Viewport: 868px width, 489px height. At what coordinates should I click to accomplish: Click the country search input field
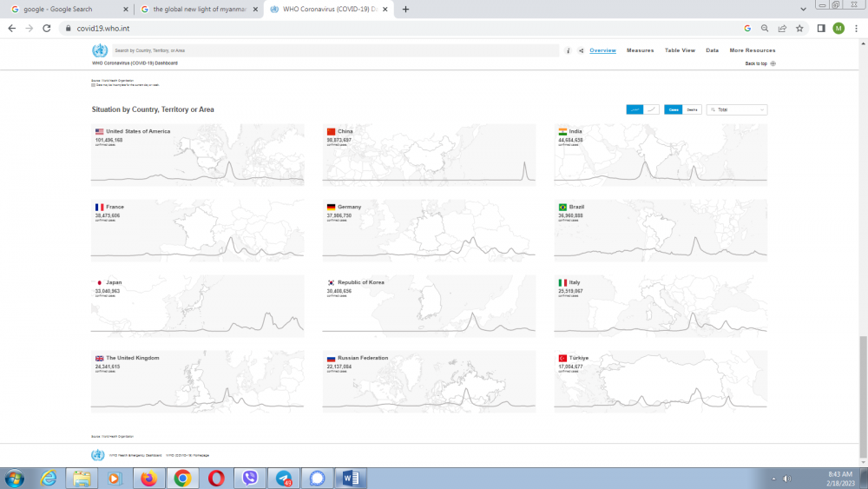(x=335, y=51)
